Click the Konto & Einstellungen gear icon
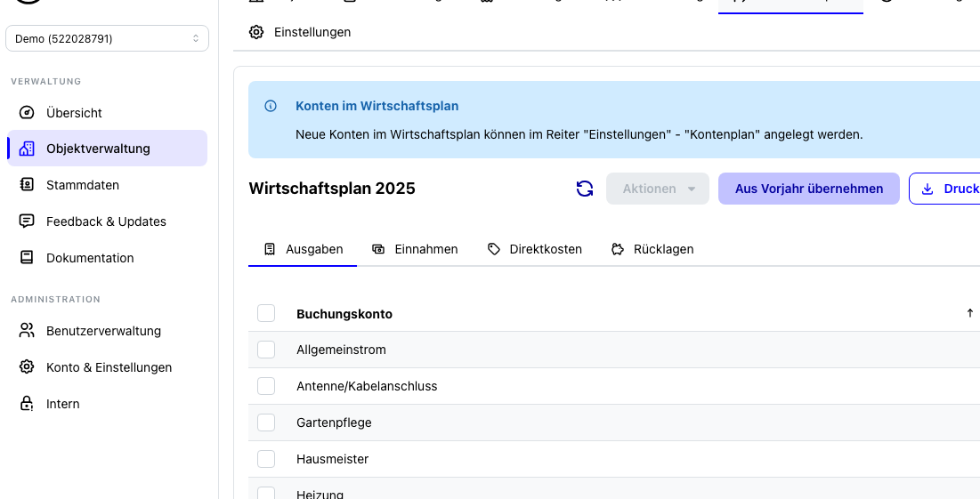Screen dimensions: 980x499 coord(27,366)
